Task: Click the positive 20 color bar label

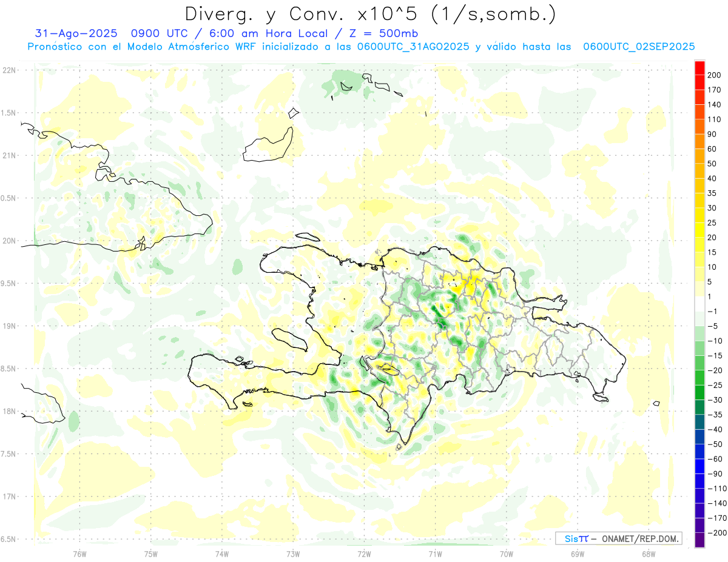Action: [712, 238]
